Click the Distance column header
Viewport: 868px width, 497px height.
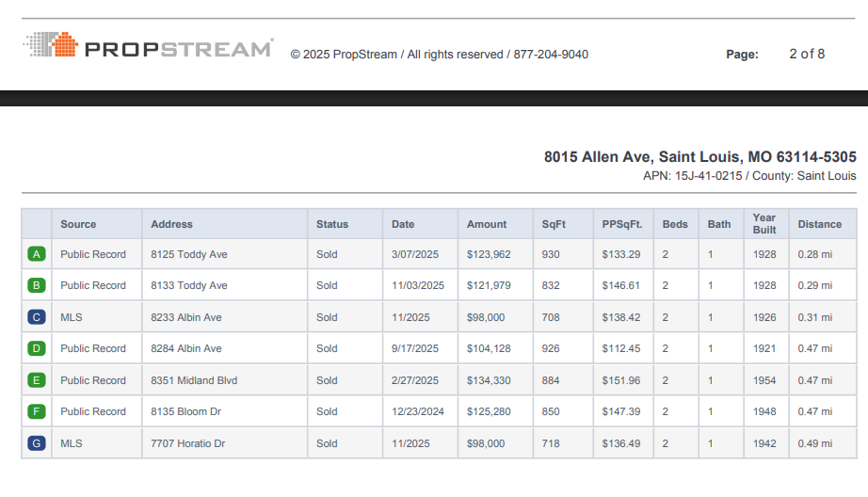pos(820,224)
